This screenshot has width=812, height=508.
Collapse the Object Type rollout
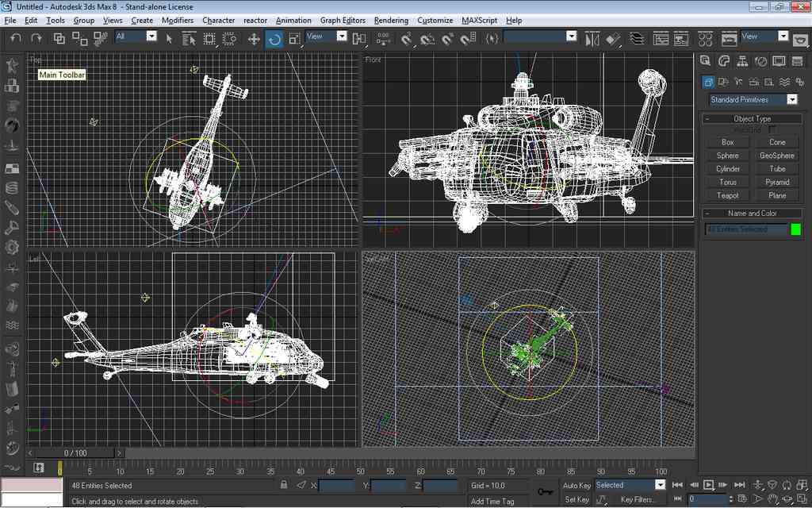[752, 119]
